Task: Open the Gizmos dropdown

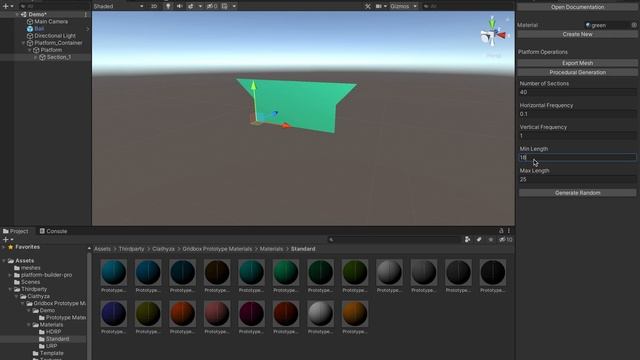Action: (x=403, y=6)
